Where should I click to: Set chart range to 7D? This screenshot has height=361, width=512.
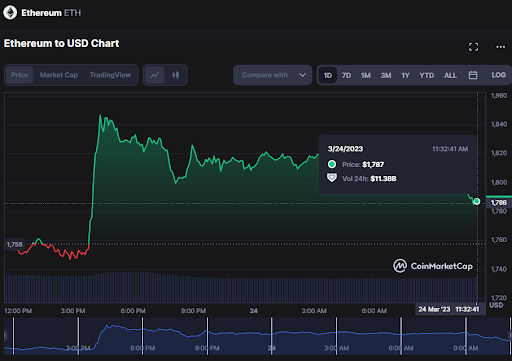tap(346, 75)
